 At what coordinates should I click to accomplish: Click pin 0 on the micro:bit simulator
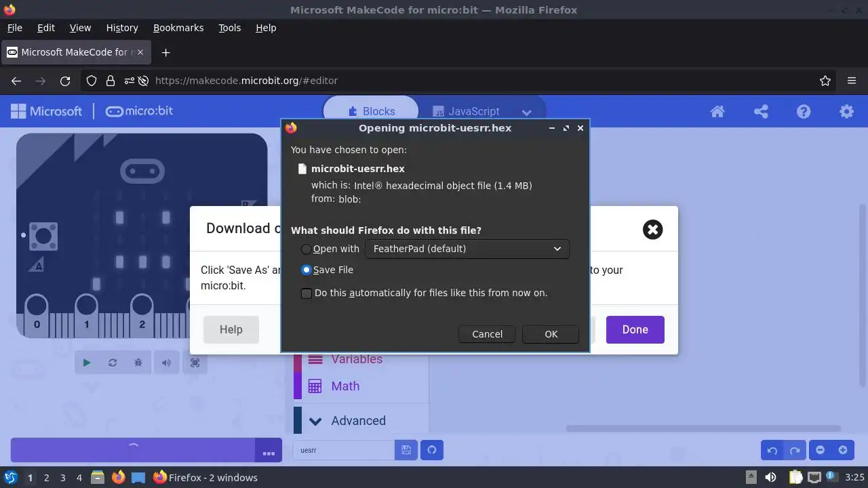coord(37,313)
